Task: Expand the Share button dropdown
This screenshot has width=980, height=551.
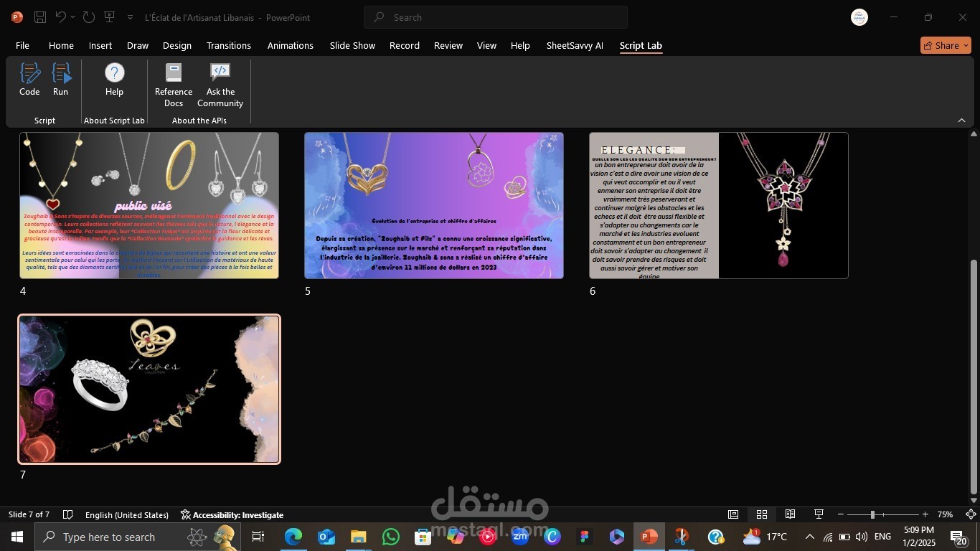Action: 966,45
